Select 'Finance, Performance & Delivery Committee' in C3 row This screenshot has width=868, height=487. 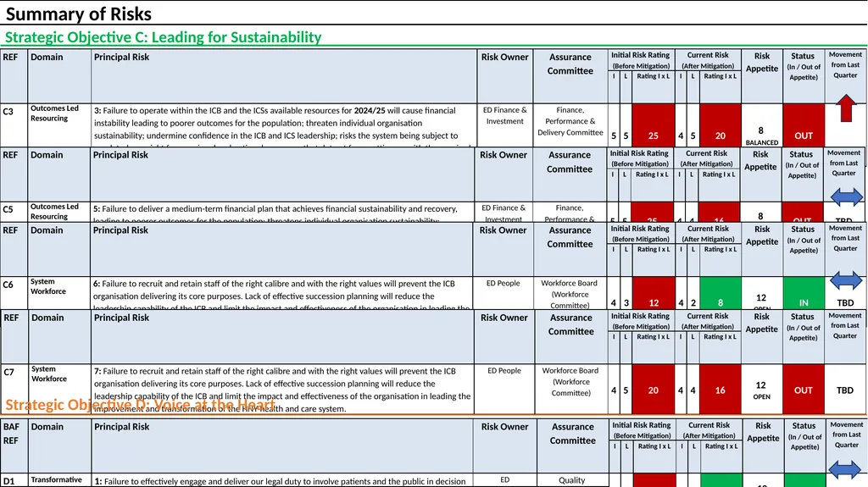tap(570, 121)
